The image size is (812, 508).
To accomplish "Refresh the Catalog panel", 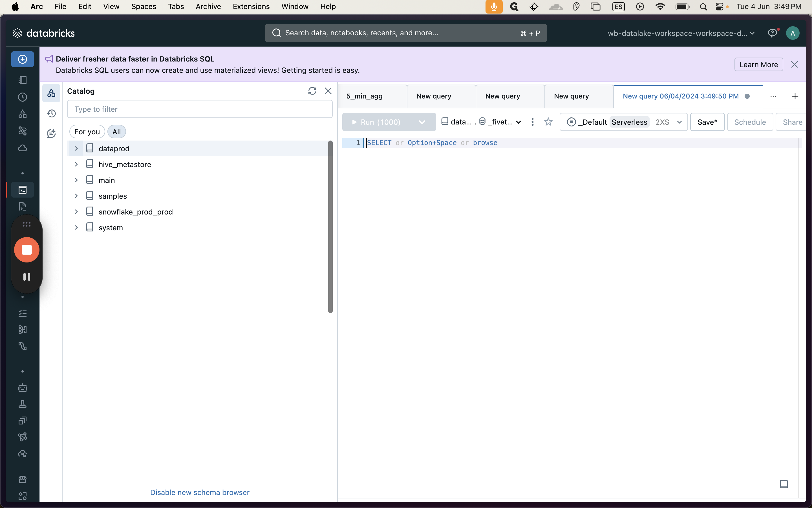I will click(312, 91).
